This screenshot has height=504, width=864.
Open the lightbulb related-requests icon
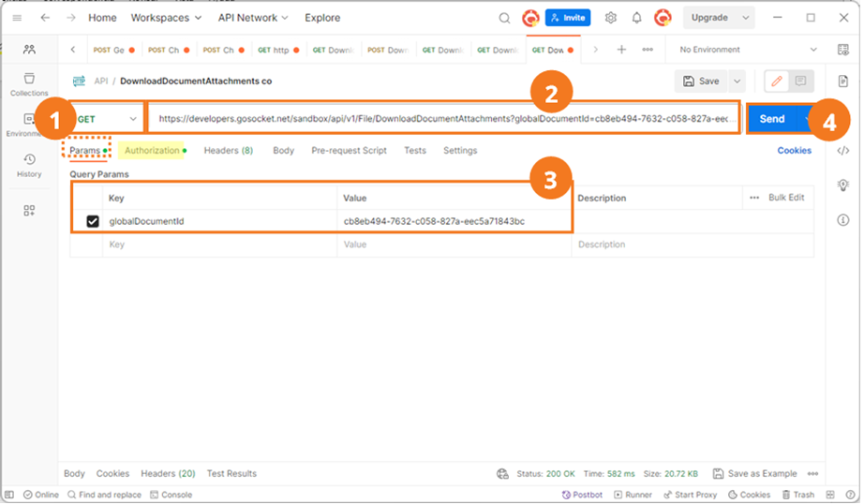(843, 185)
